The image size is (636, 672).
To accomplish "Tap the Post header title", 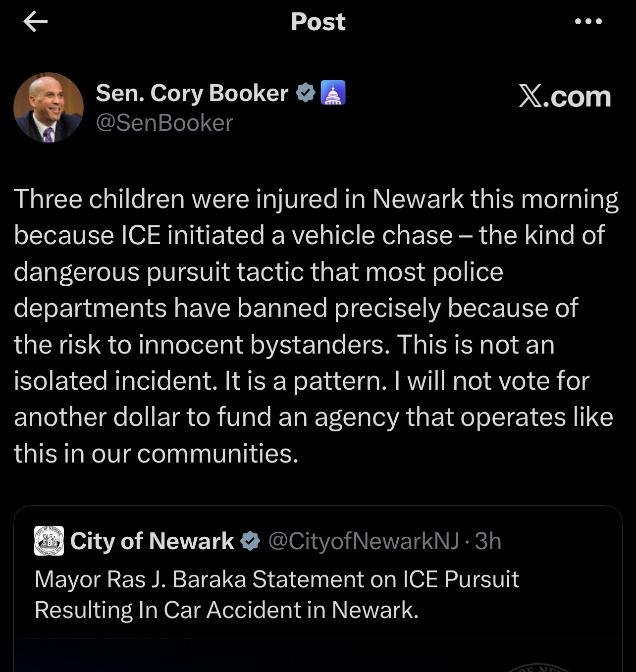I will pyautogui.click(x=318, y=22).
